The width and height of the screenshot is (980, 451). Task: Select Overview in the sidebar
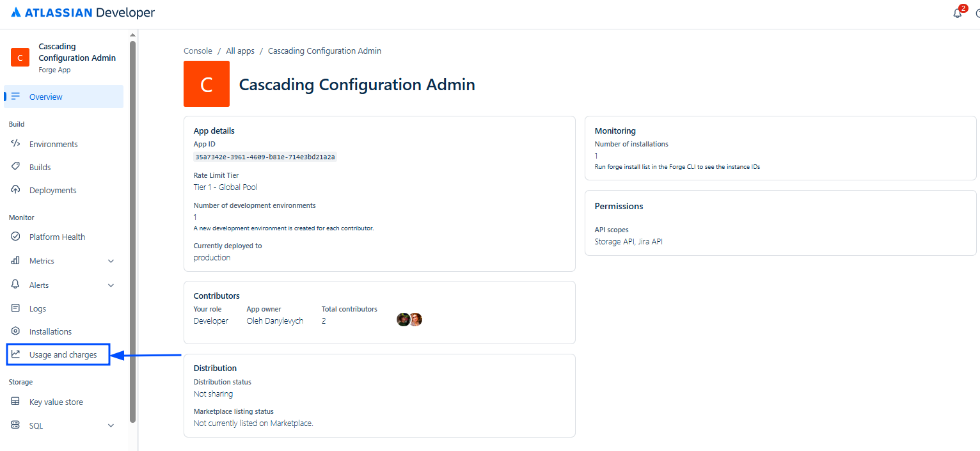[46, 97]
